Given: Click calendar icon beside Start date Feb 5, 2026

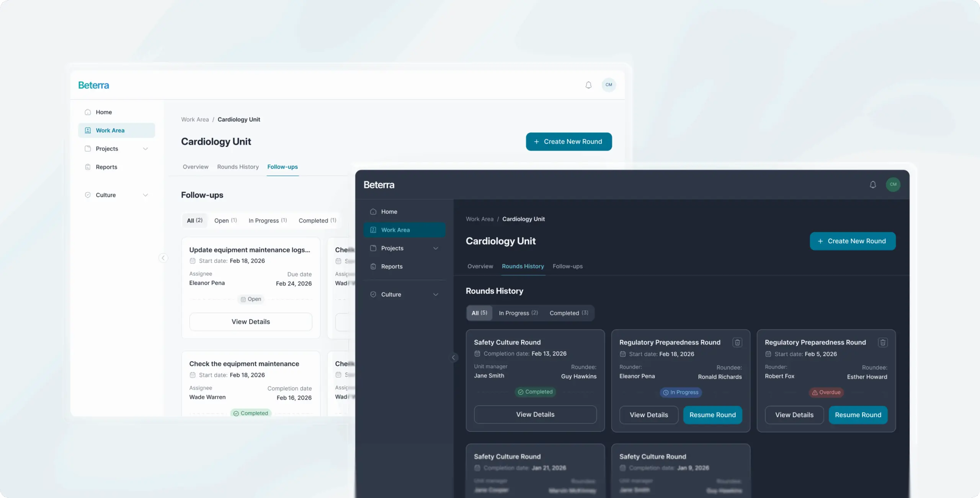Looking at the screenshot, I should pos(768,354).
